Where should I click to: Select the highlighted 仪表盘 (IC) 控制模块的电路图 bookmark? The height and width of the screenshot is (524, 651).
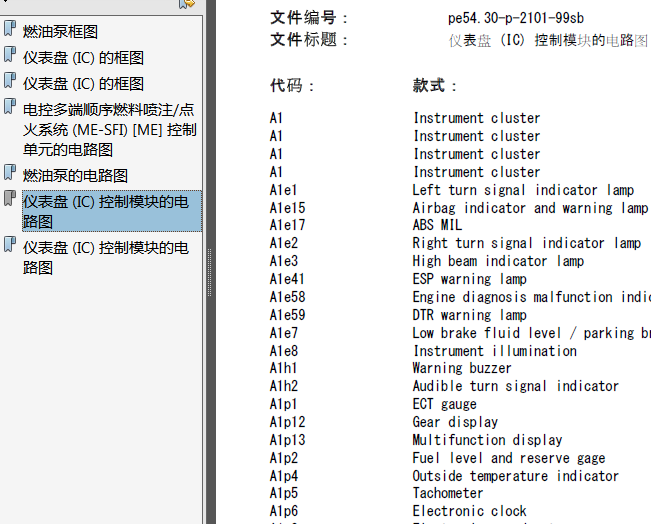point(112,211)
